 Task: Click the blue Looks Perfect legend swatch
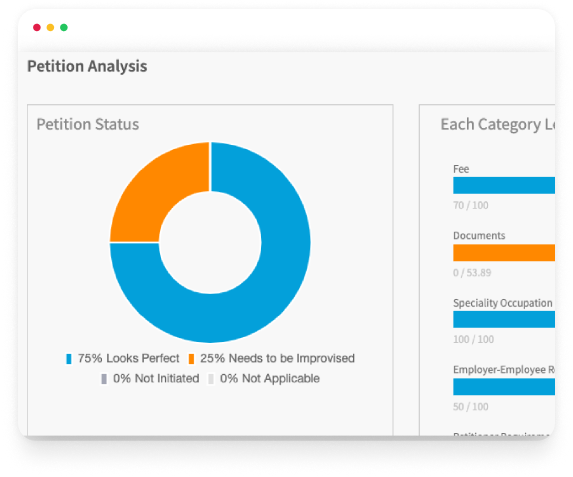click(69, 359)
